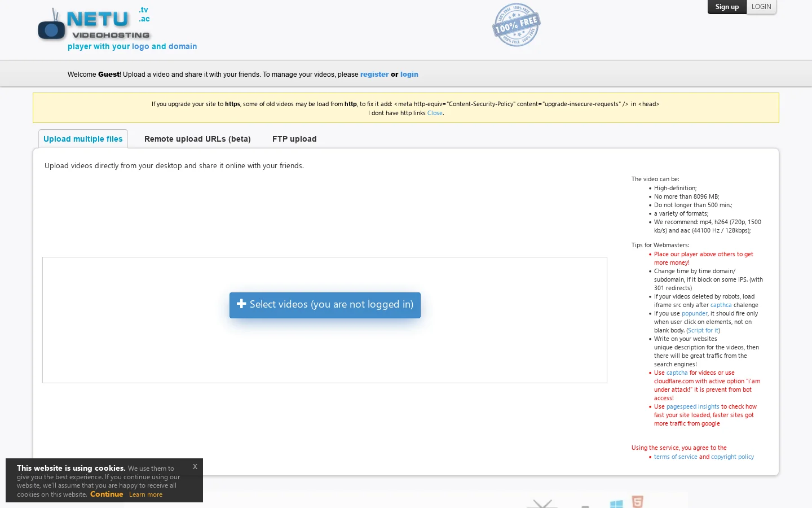Image resolution: width=812 pixels, height=508 pixels.
Task: Click the blue Windows logo at the bottom
Action: point(616,503)
